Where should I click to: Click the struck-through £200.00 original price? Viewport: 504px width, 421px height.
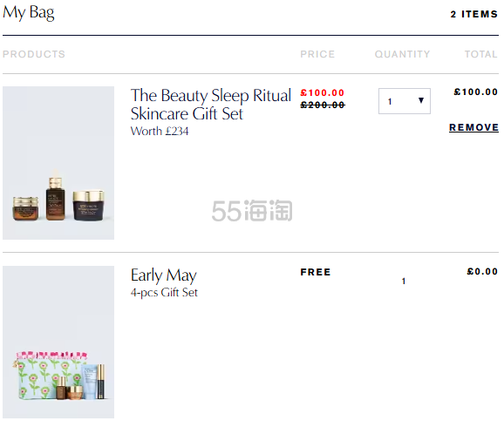(x=323, y=105)
